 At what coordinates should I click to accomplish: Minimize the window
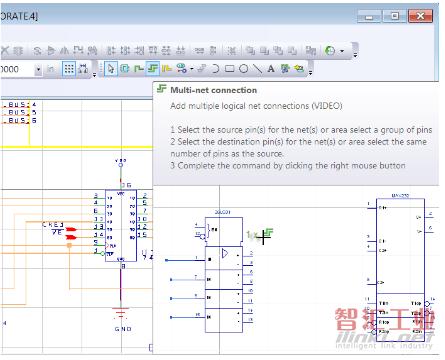click(x=369, y=16)
